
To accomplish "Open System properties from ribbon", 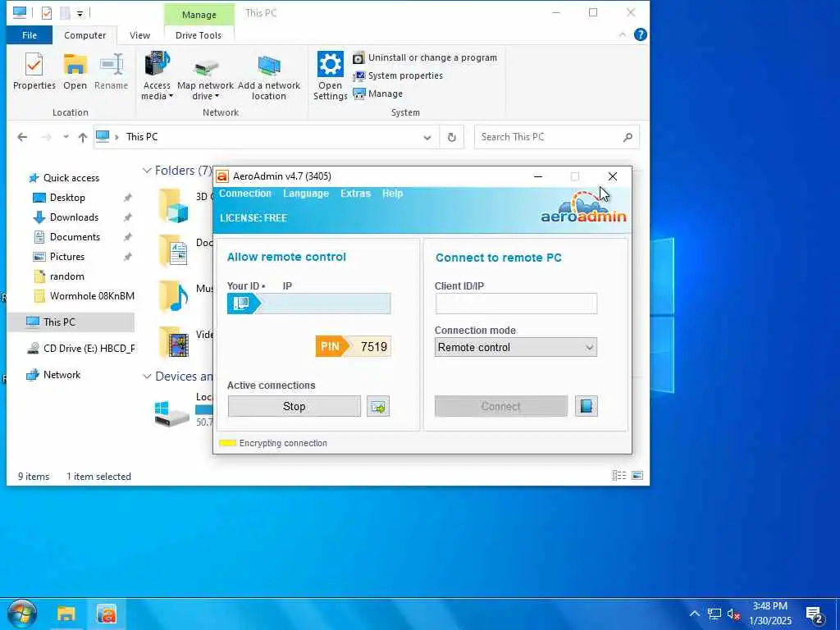I will point(398,75).
